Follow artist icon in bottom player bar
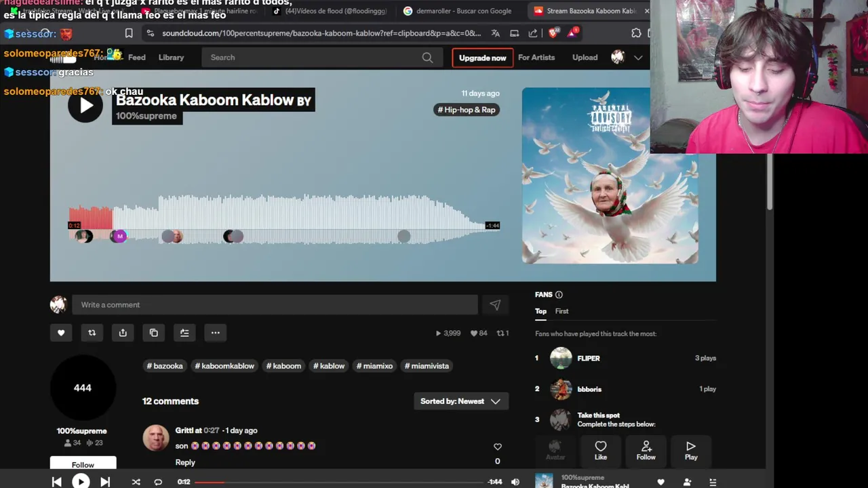The height and width of the screenshot is (488, 868). pos(687,482)
